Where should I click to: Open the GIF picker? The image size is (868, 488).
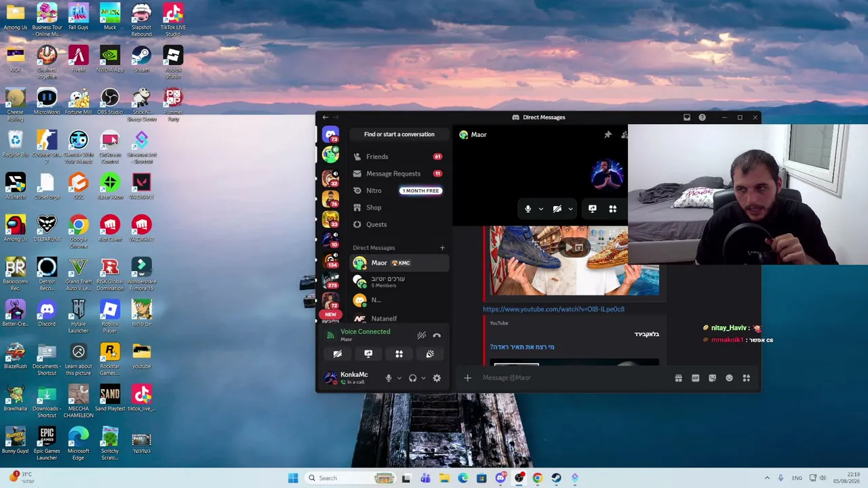click(x=695, y=378)
